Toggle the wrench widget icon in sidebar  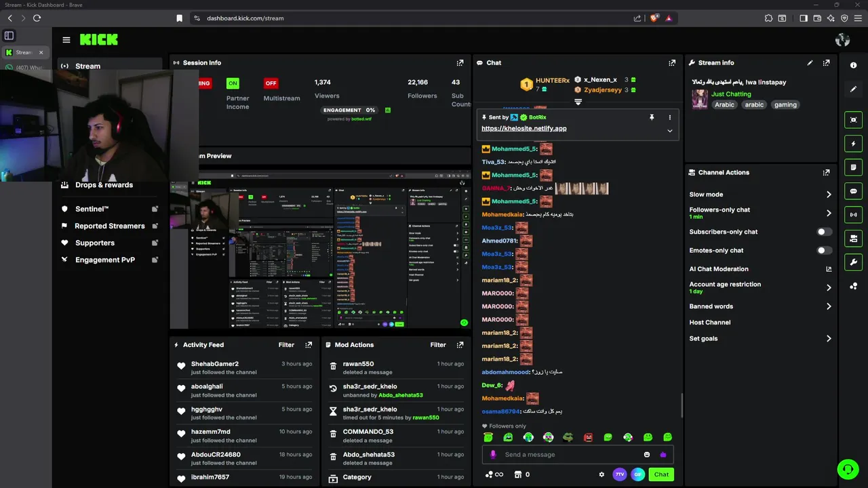[x=854, y=262]
